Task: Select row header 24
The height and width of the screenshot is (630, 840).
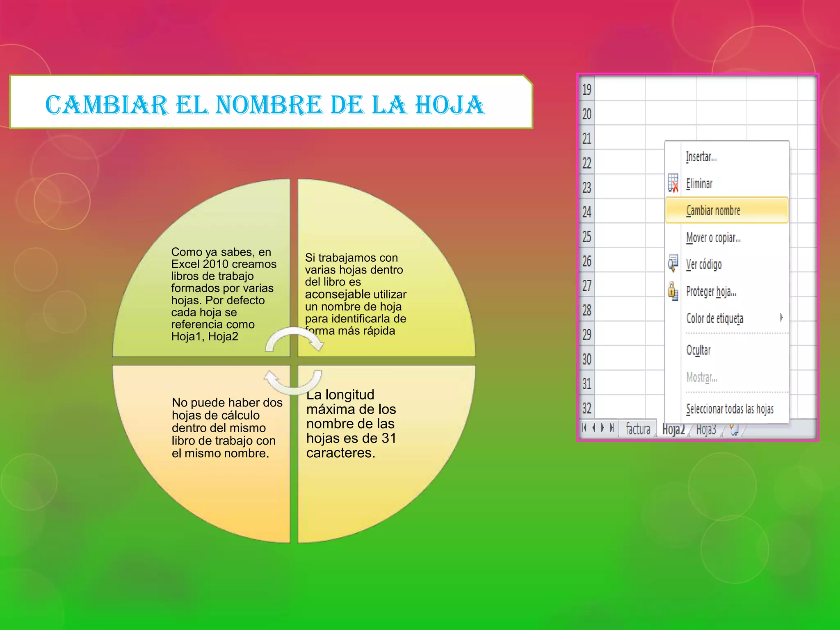Action: [587, 212]
